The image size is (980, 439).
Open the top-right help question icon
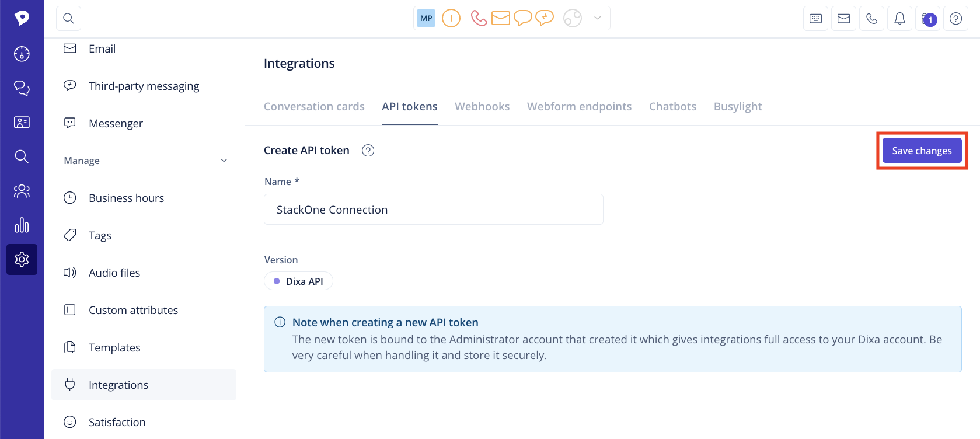tap(955, 19)
